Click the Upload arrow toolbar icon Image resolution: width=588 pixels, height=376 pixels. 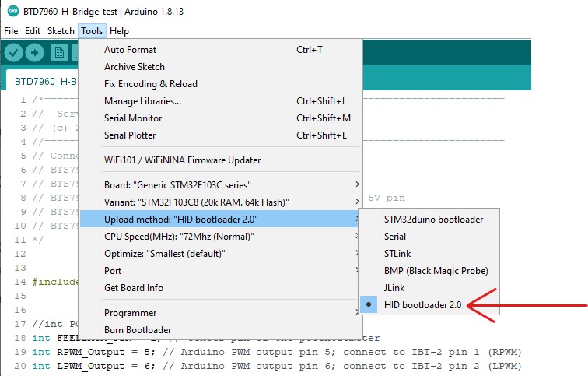[x=34, y=52]
